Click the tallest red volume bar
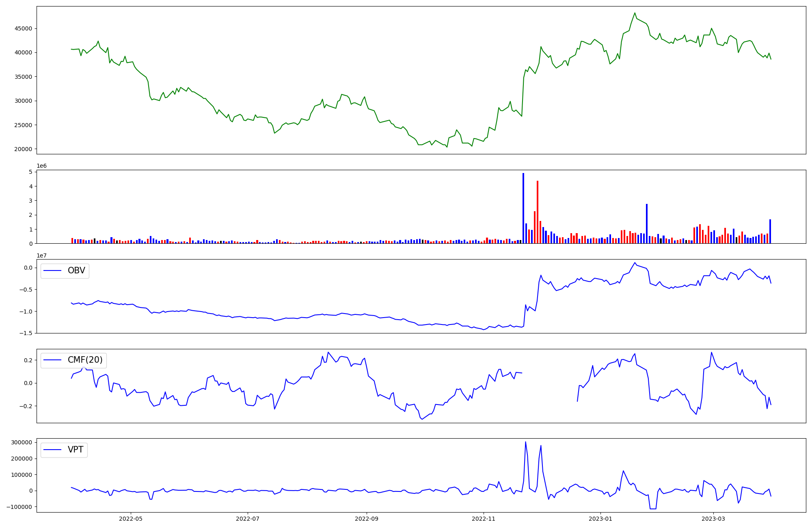This screenshot has width=812, height=528. 538,212
